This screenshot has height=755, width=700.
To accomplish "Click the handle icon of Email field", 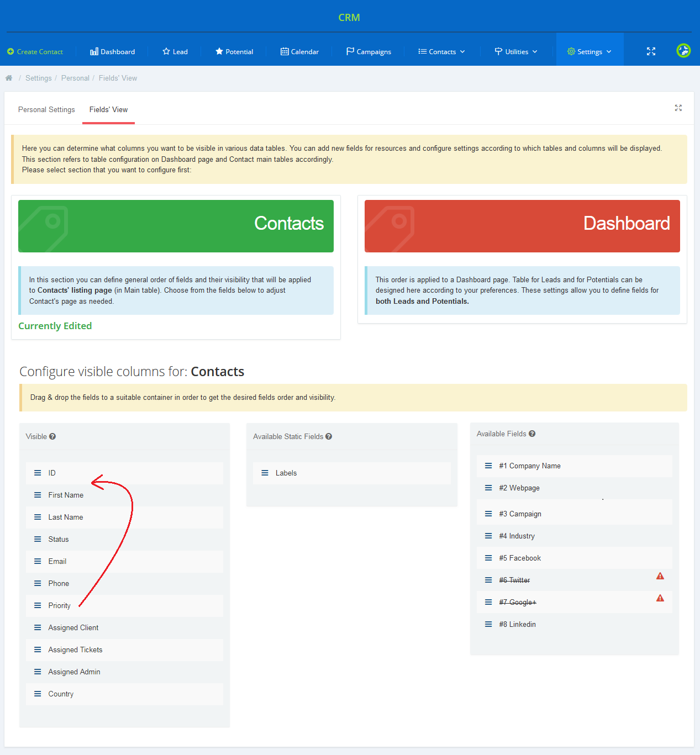I will pyautogui.click(x=38, y=561).
